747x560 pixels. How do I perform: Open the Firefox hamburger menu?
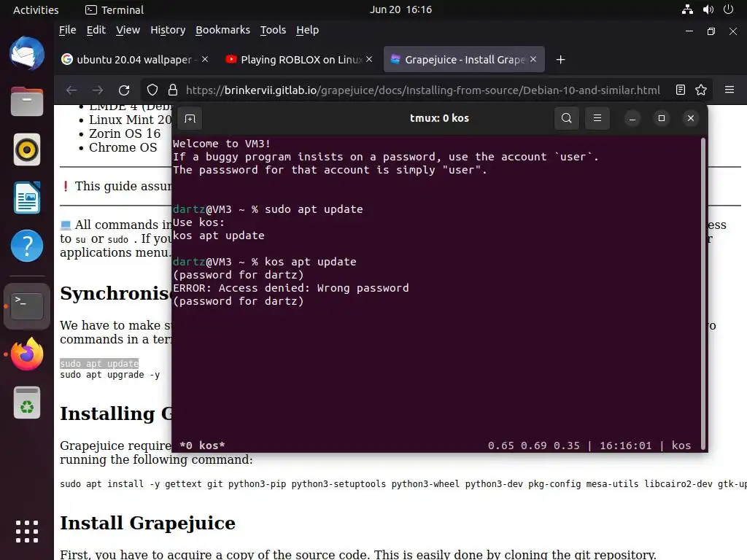[729, 90]
